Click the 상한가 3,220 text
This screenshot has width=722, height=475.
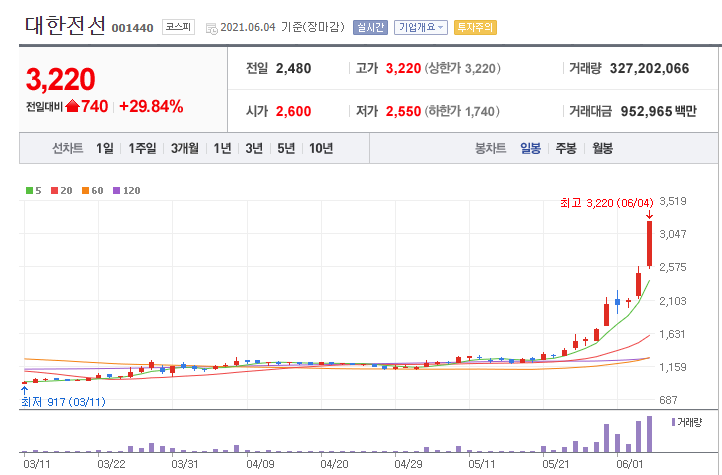[462, 69]
